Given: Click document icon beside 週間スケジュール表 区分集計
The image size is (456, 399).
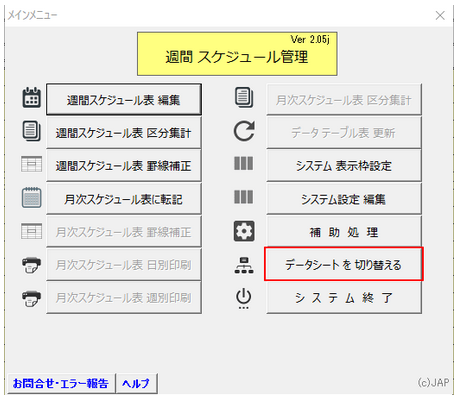Looking at the screenshot, I should click(x=32, y=131).
